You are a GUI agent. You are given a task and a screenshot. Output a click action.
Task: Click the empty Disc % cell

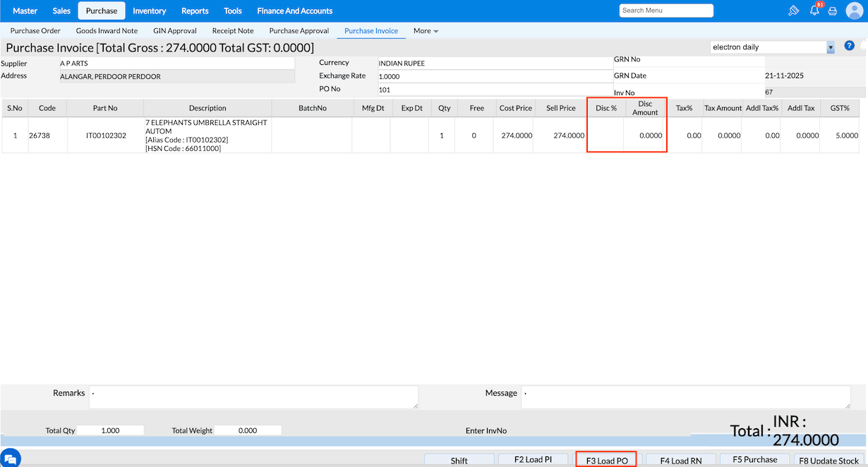coord(606,135)
